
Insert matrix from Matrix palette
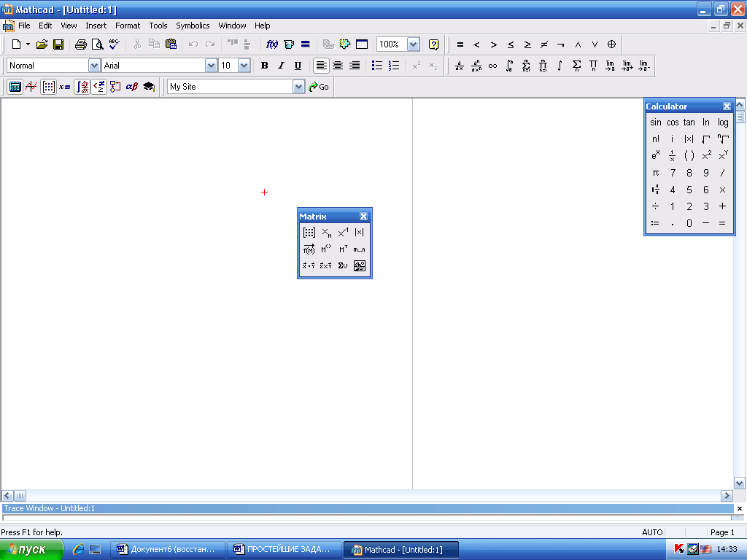tap(309, 233)
